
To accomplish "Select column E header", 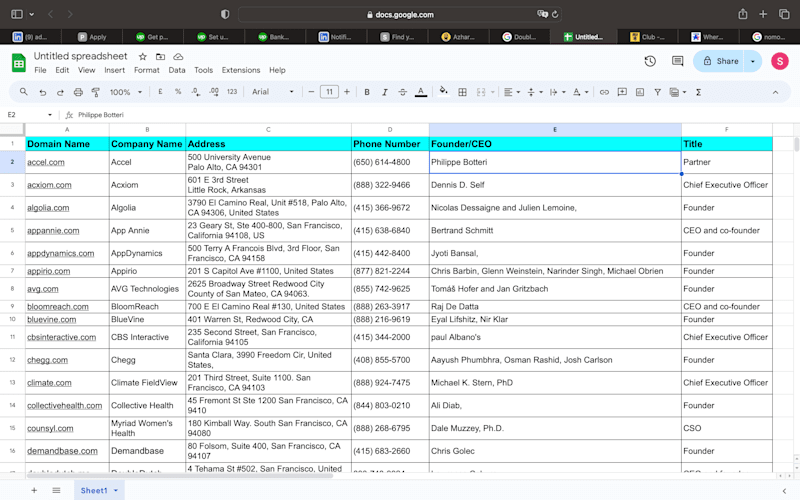I will (x=555, y=130).
